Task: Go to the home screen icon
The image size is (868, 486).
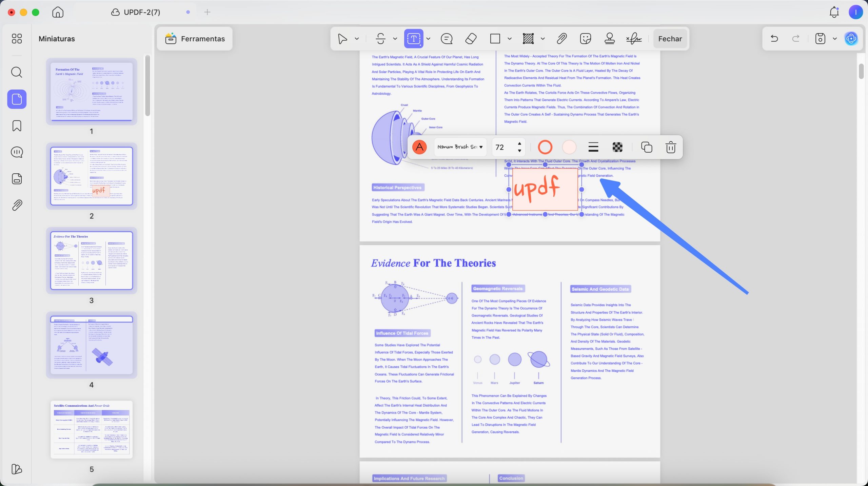Action: (58, 12)
